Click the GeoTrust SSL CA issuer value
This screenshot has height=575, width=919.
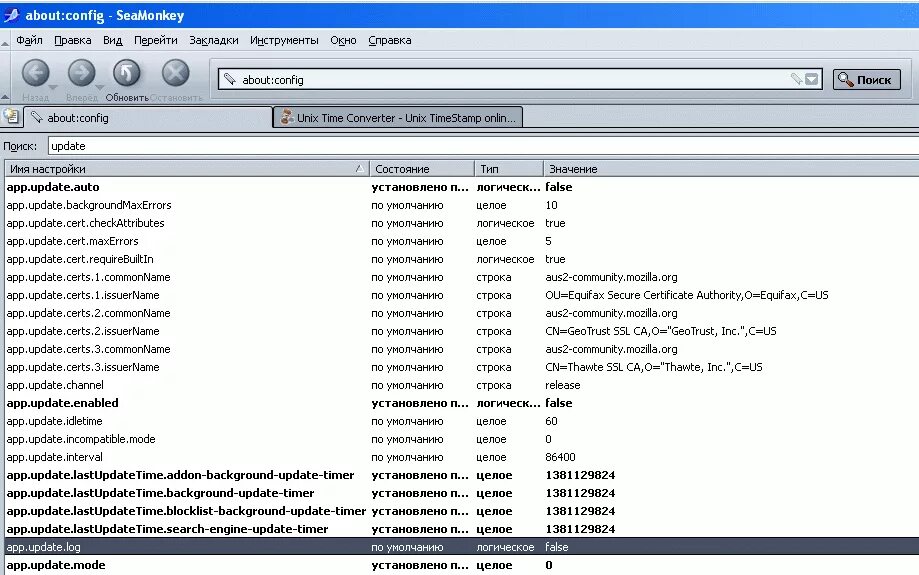click(661, 331)
